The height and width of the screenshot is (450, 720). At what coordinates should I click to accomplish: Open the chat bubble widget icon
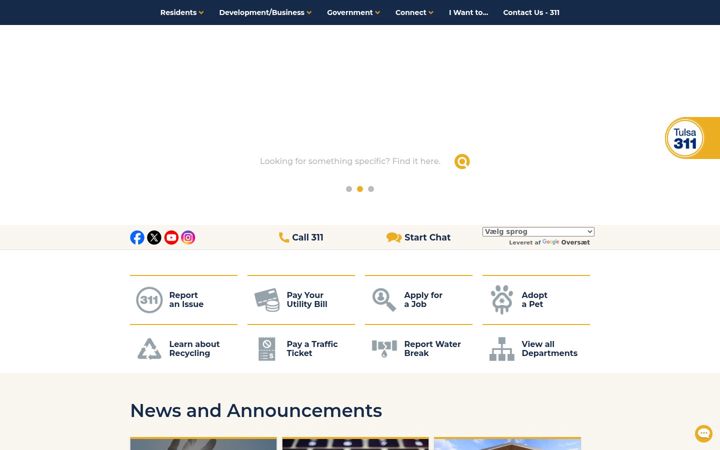(x=703, y=433)
